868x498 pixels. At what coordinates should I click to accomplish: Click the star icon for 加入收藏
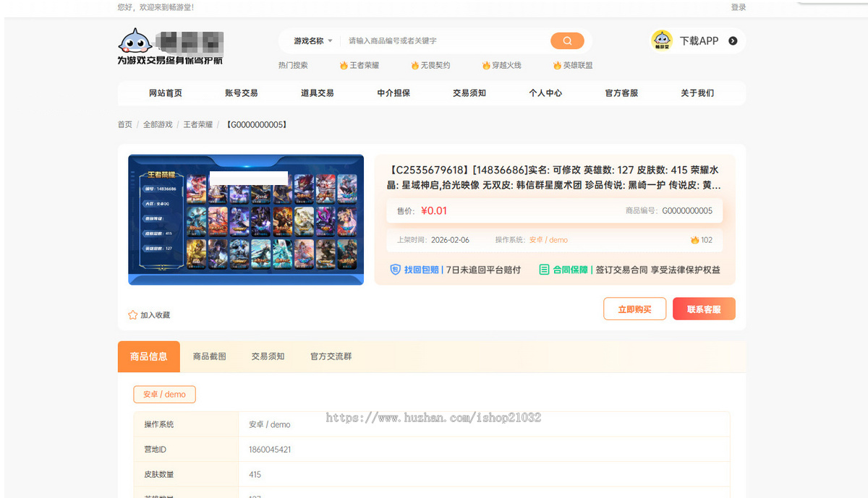click(132, 315)
